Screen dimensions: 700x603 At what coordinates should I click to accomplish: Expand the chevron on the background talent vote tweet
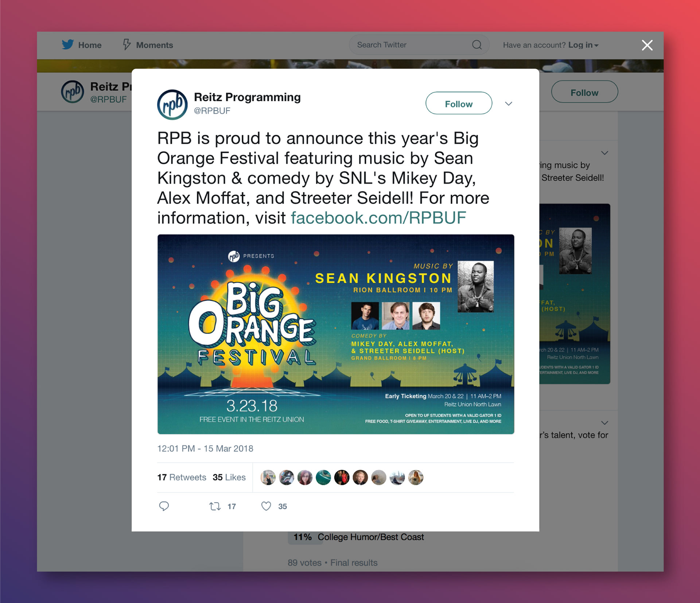[605, 423]
